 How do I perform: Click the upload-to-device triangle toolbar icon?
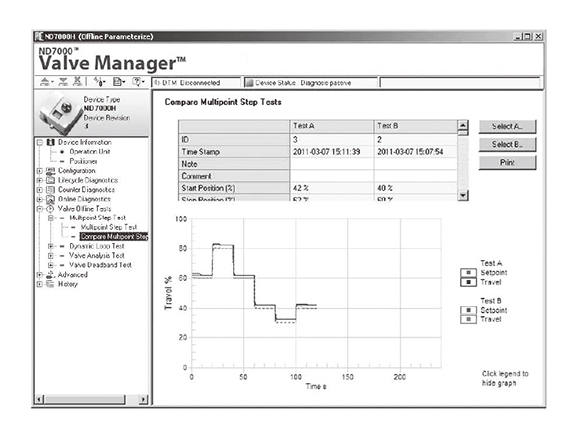tap(45, 82)
